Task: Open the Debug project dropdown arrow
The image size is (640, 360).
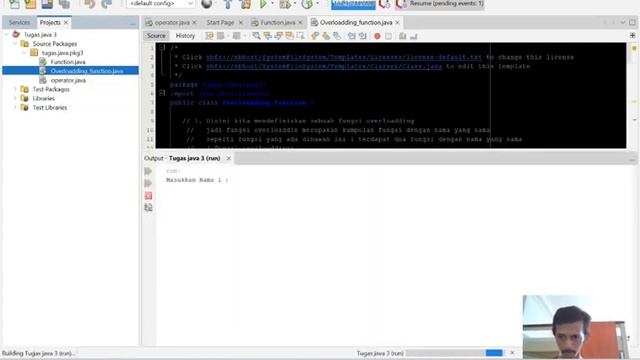Action: click(x=295, y=4)
